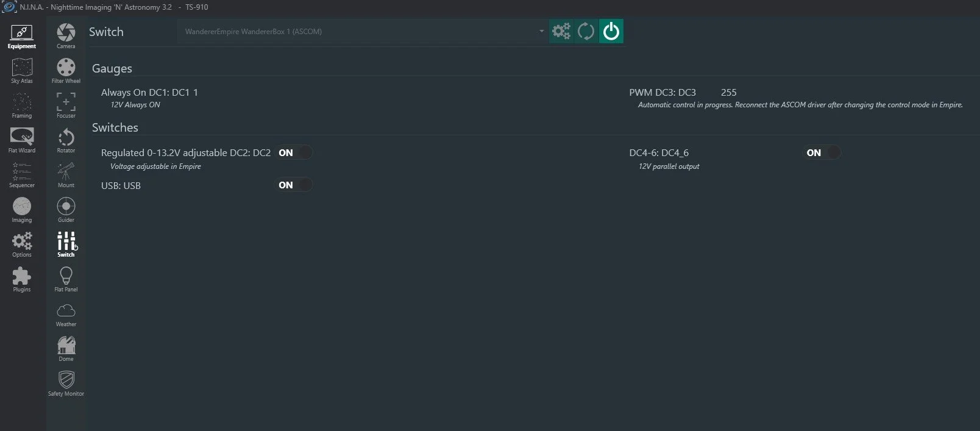This screenshot has height=431, width=980.
Task: Open the switch driver settings gears
Action: point(561,31)
